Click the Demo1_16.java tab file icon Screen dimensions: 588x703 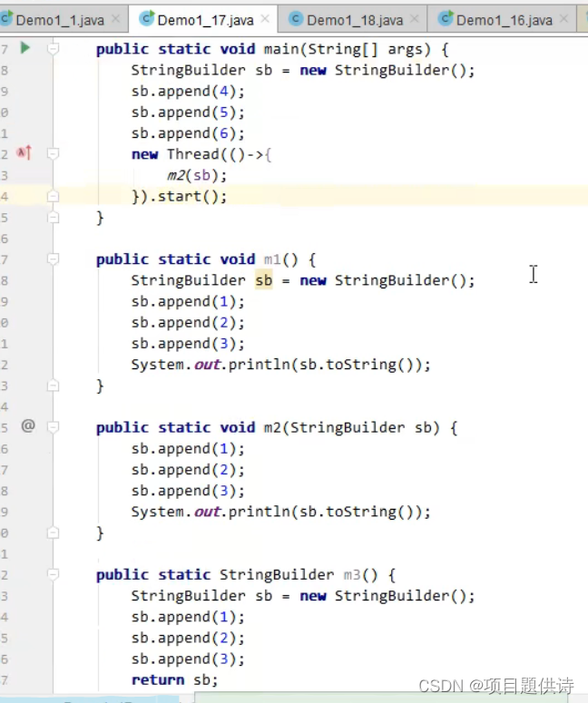pyautogui.click(x=446, y=18)
